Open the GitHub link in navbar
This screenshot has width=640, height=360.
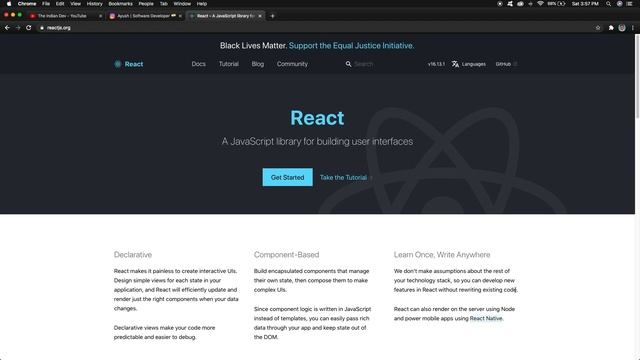coord(506,64)
